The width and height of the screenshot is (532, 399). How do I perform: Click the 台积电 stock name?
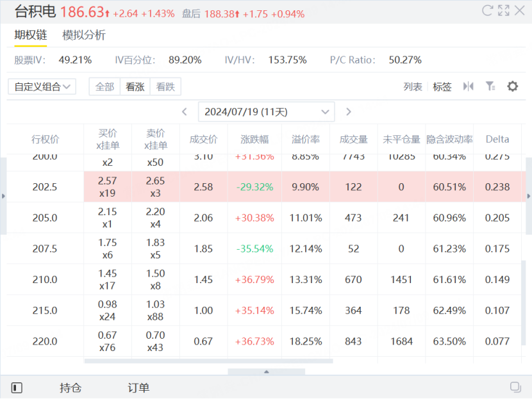click(35, 12)
